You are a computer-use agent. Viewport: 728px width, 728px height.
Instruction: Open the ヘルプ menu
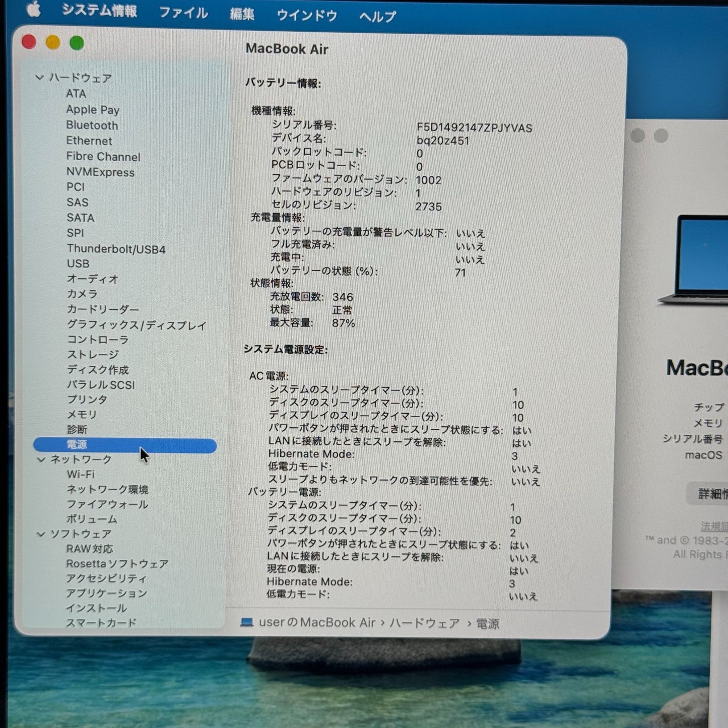378,17
